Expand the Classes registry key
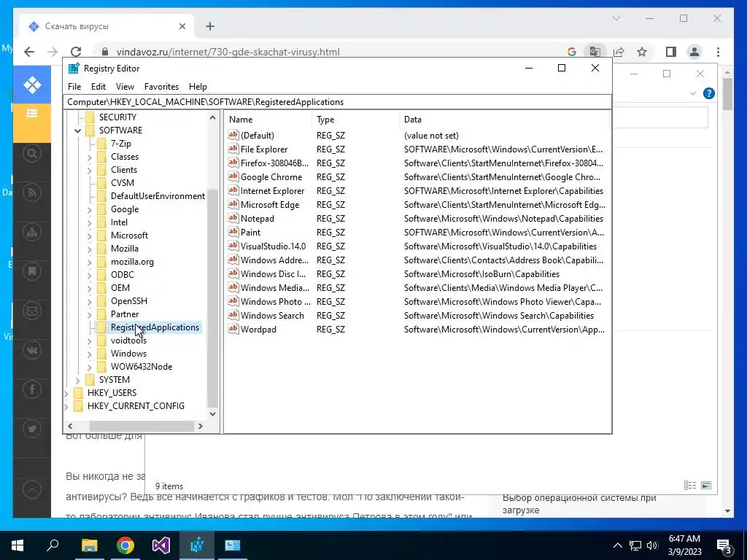Viewport: 747px width, 560px height. pos(90,157)
